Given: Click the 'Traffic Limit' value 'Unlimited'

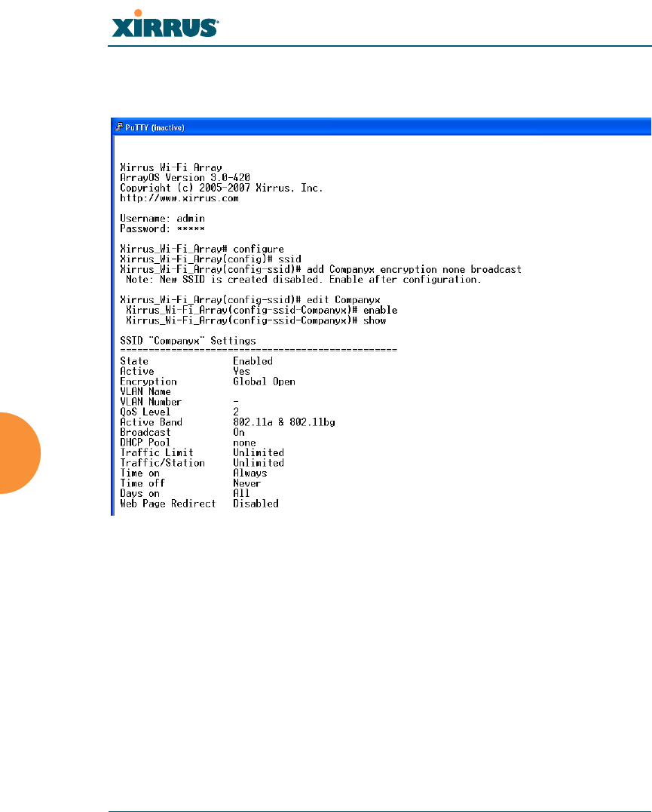Looking at the screenshot, I should coord(259,452).
